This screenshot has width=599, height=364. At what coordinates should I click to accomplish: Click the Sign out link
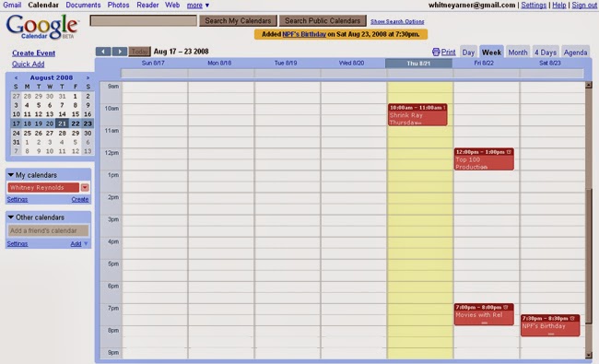(x=584, y=5)
